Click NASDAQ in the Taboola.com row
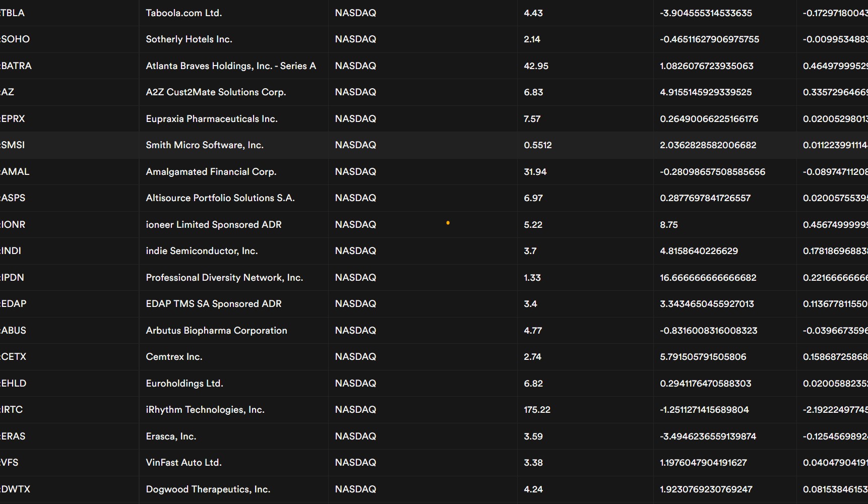Viewport: 868px width, 504px height. click(355, 13)
